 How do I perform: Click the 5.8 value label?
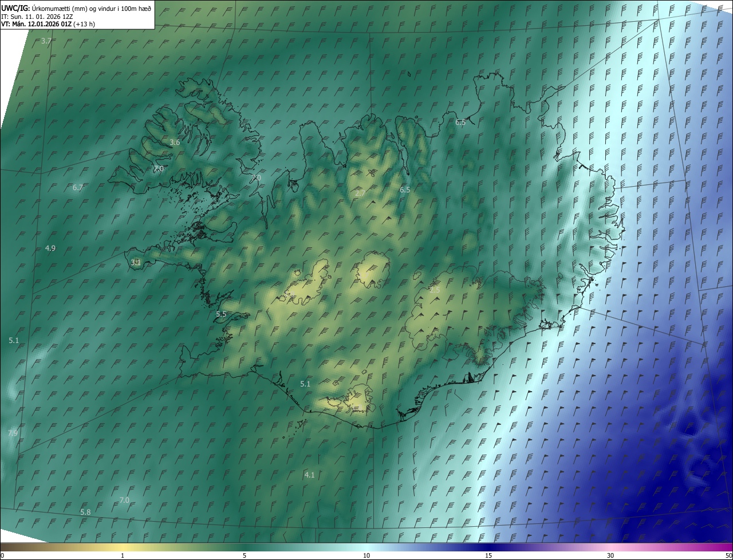(x=85, y=512)
